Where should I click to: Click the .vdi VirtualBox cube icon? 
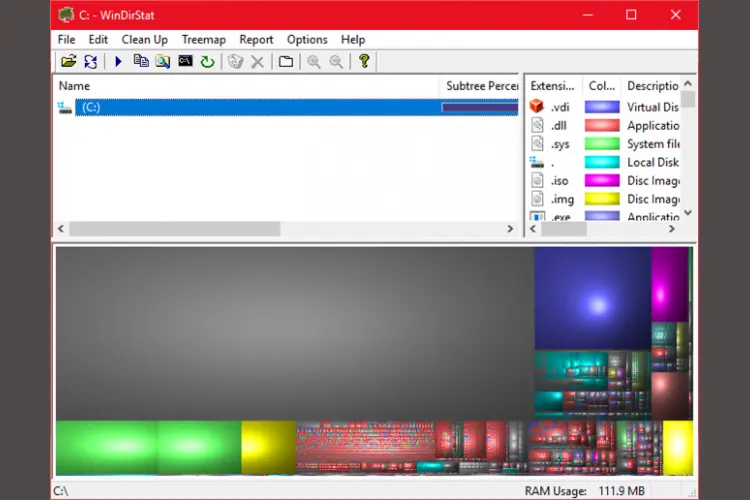click(537, 106)
